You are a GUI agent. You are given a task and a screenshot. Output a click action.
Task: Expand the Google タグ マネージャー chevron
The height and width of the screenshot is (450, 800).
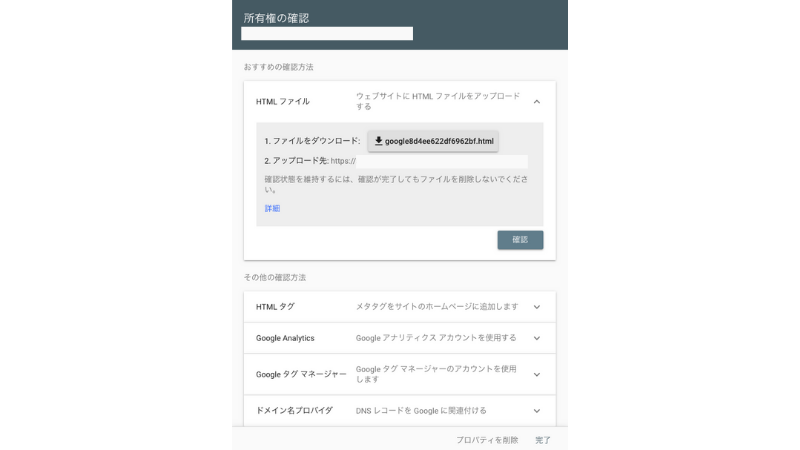tap(536, 374)
